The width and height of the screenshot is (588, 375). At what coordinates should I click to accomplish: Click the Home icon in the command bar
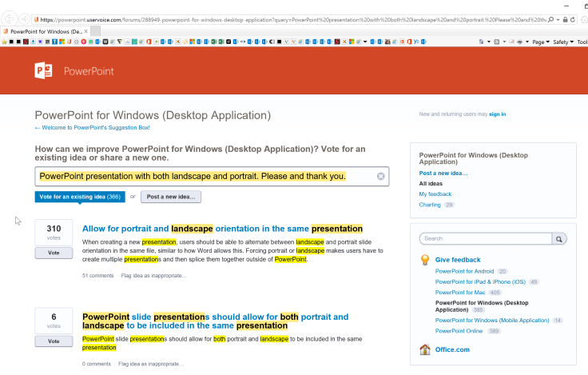(481, 42)
